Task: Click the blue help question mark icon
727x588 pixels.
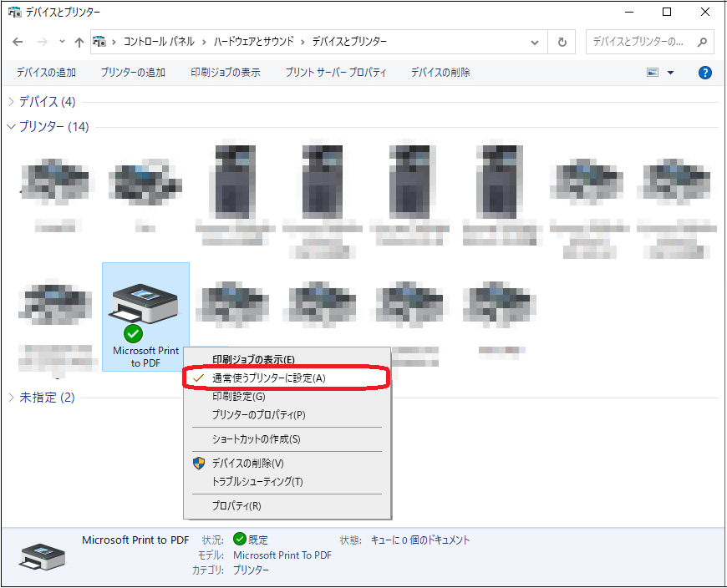Action: (x=704, y=73)
